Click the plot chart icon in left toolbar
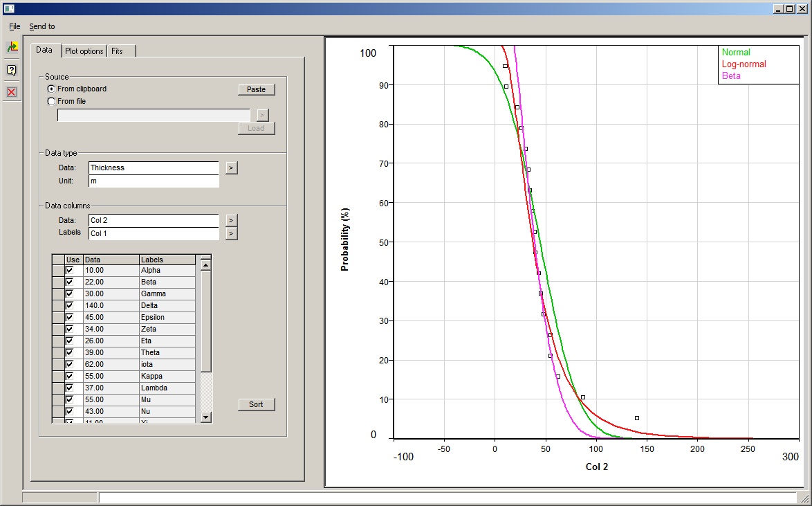 12,47
